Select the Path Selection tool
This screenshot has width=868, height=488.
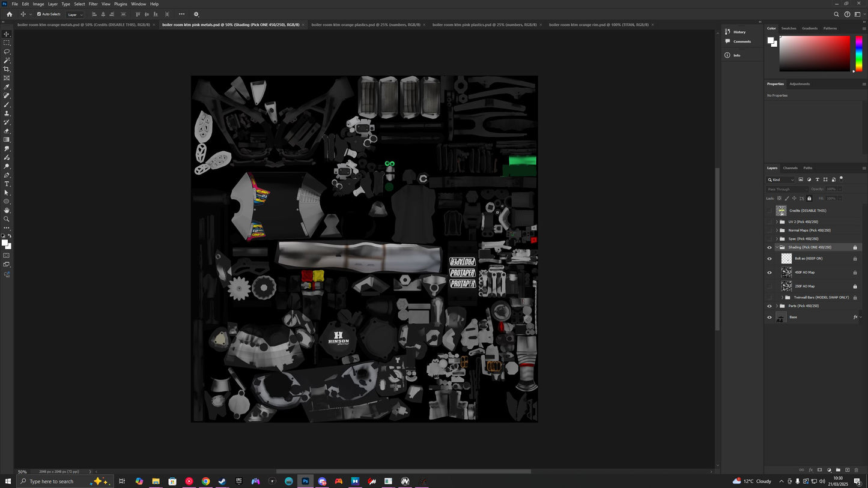coord(7,193)
